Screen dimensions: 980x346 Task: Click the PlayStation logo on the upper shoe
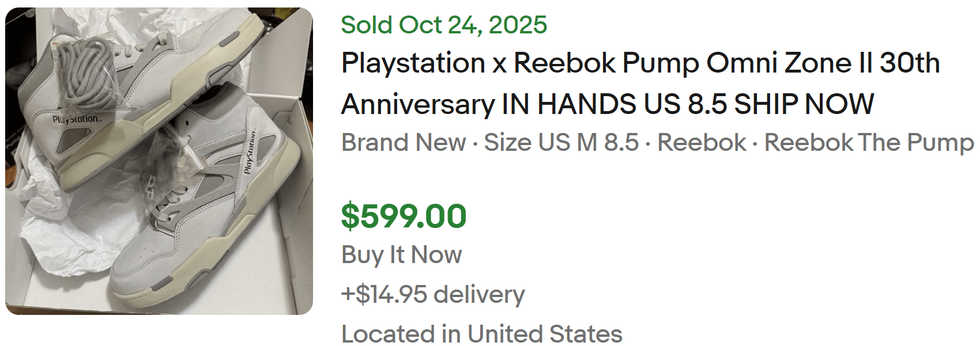pyautogui.click(x=76, y=120)
